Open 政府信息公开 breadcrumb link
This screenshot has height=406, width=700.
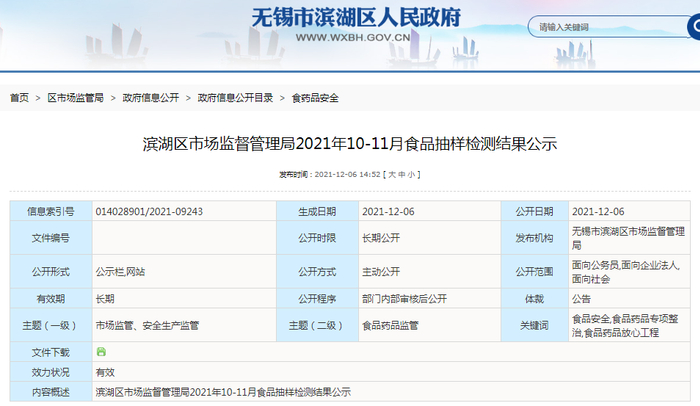pos(151,98)
